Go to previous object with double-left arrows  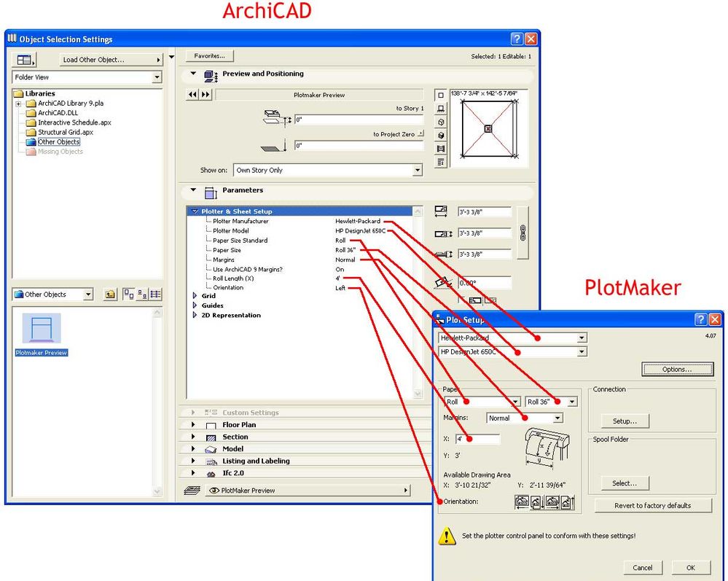point(192,95)
